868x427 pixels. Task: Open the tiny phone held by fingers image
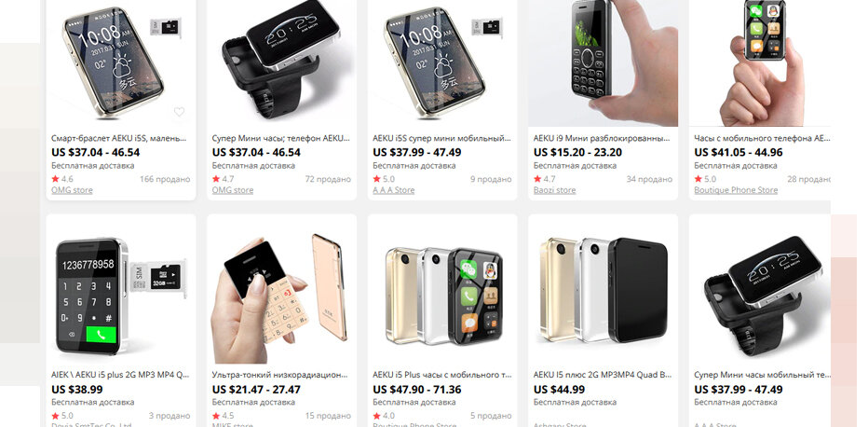(x=760, y=63)
